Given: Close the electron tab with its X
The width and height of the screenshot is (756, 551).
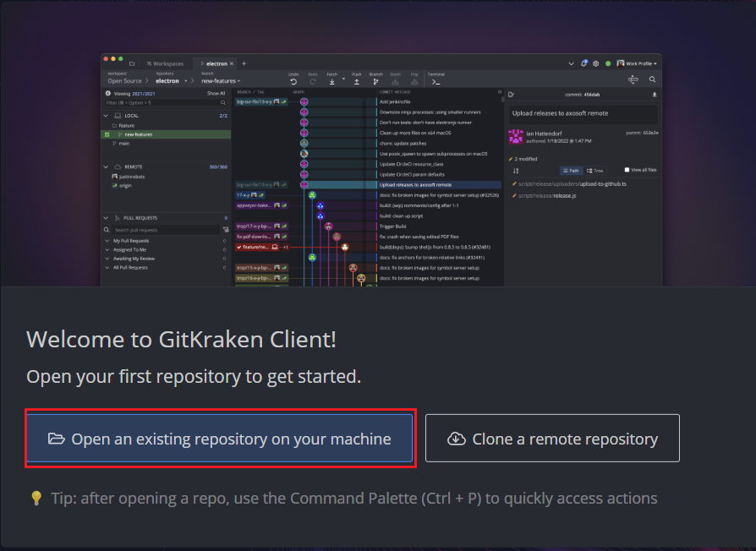Looking at the screenshot, I should pos(232,63).
